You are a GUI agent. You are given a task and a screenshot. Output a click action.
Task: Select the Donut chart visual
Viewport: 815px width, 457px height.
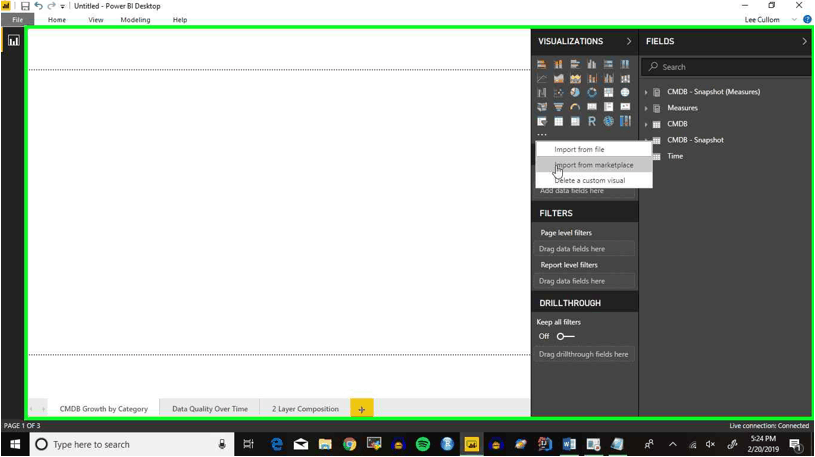pyautogui.click(x=591, y=93)
